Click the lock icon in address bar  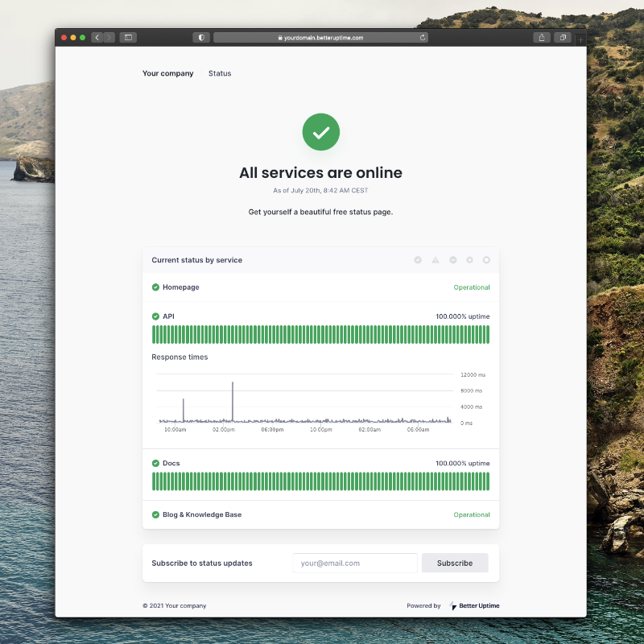tap(280, 38)
